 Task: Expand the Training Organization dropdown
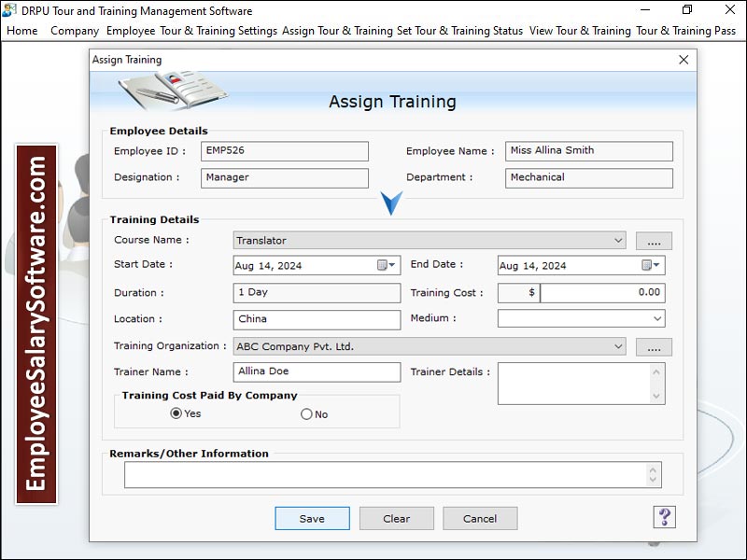pos(618,346)
